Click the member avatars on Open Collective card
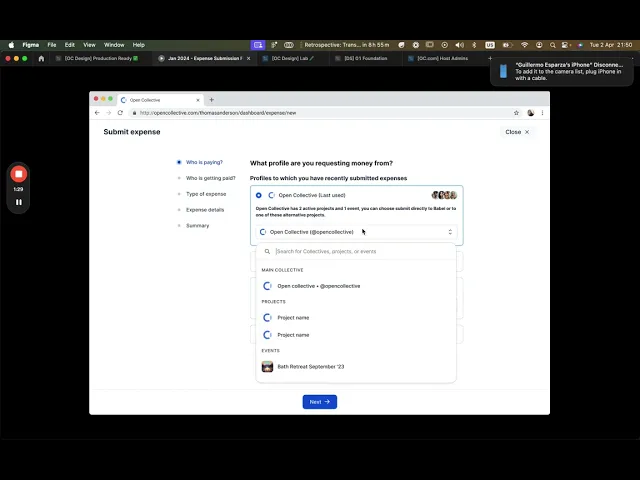The image size is (640, 480). [444, 195]
